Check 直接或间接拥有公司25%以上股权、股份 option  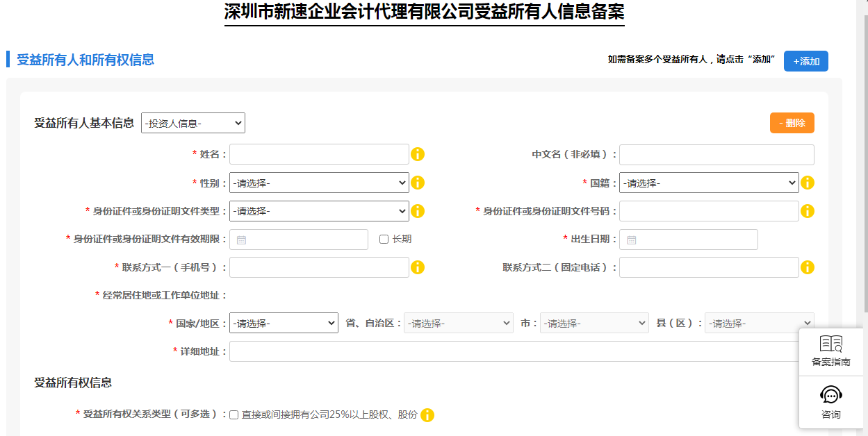(x=234, y=415)
